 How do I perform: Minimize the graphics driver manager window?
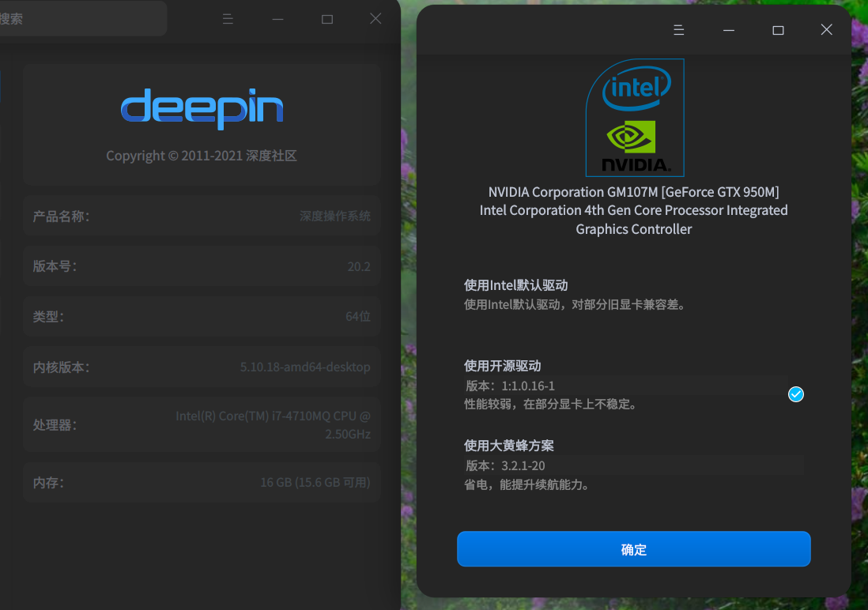[729, 30]
